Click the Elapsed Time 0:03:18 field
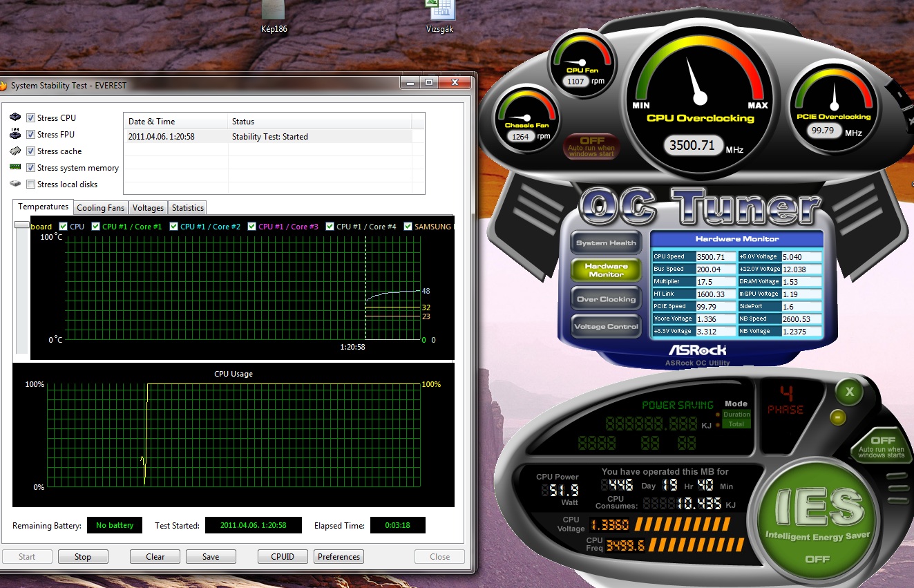The height and width of the screenshot is (588, 914). point(397,526)
